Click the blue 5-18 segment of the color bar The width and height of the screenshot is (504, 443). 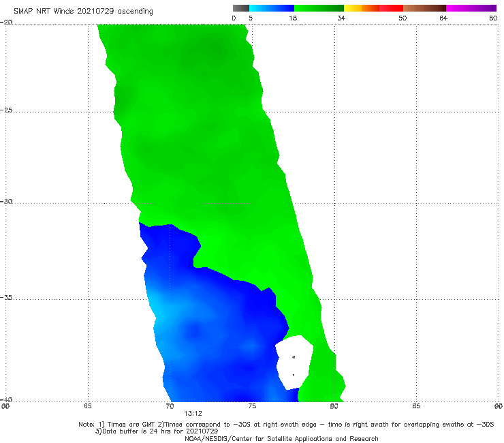coord(272,8)
